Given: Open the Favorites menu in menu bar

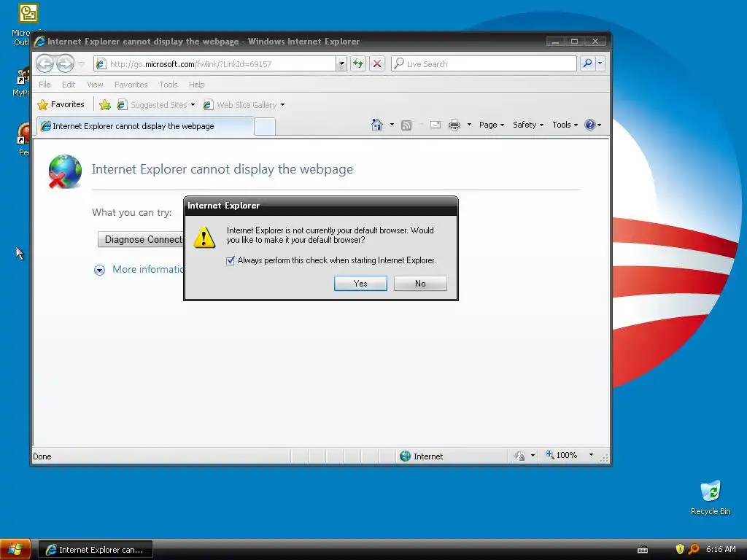Looking at the screenshot, I should pyautogui.click(x=131, y=85).
